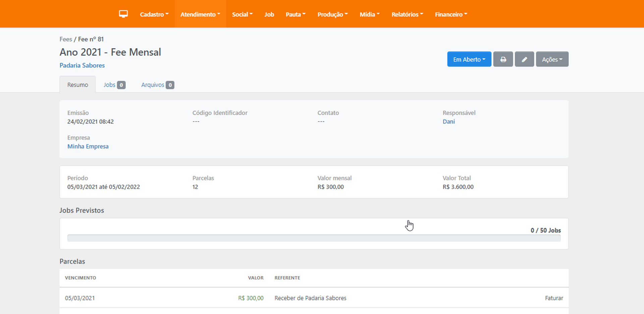Open the Em Aberto status dropdown
The image size is (644, 314).
tap(469, 59)
